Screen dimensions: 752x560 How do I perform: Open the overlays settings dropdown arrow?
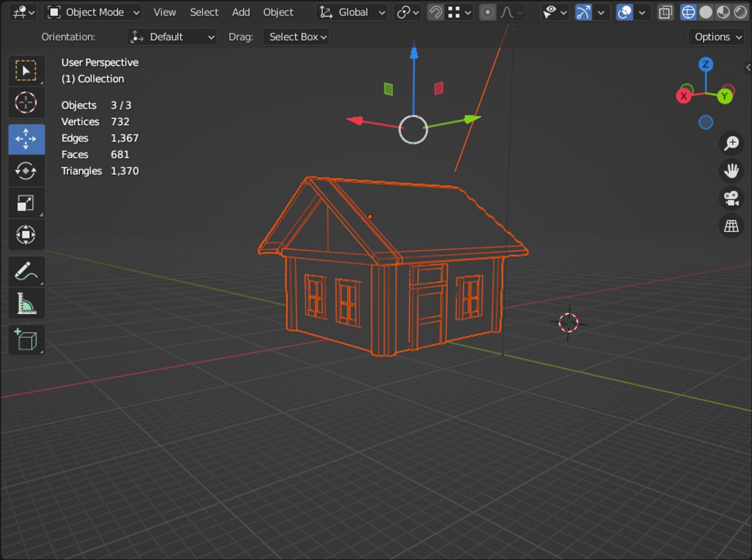pos(642,12)
